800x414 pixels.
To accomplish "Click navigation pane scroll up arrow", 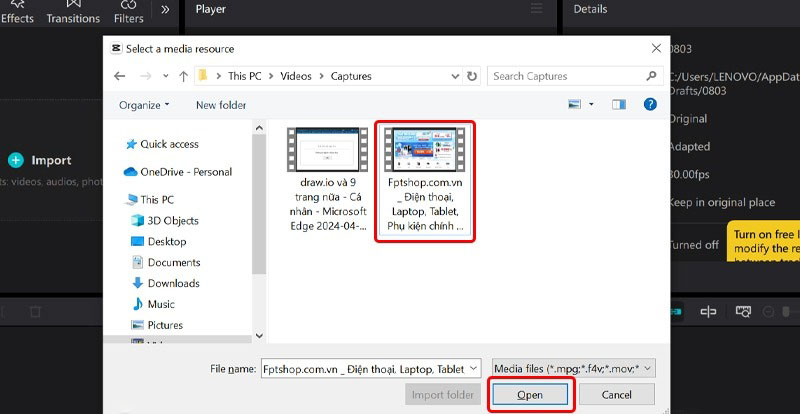I will [259, 128].
